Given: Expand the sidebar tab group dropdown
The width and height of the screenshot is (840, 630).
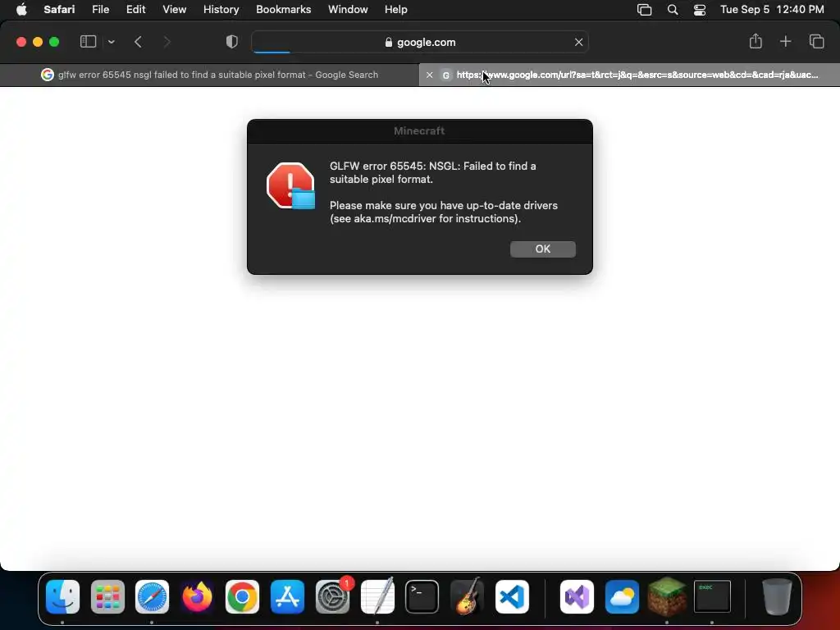Looking at the screenshot, I should point(112,42).
